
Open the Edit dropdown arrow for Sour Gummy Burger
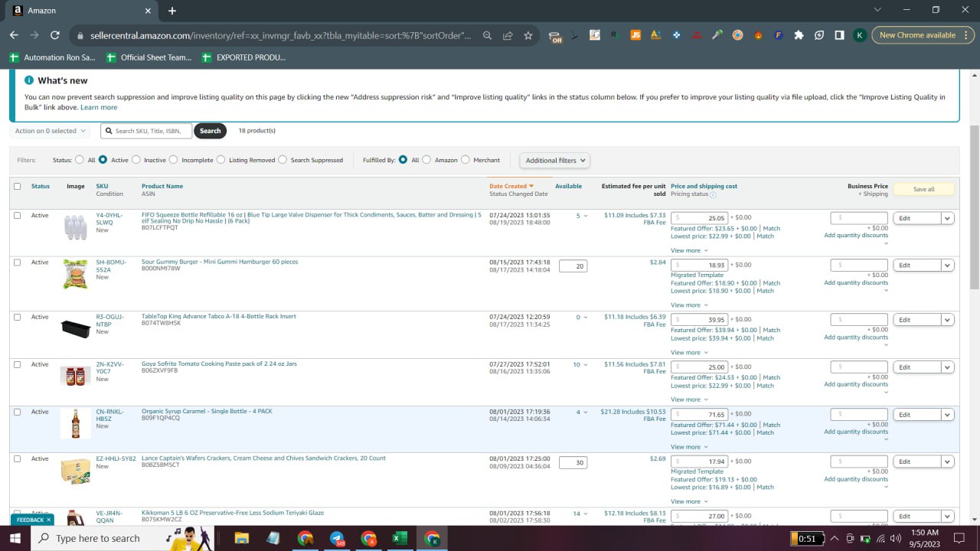coord(947,266)
